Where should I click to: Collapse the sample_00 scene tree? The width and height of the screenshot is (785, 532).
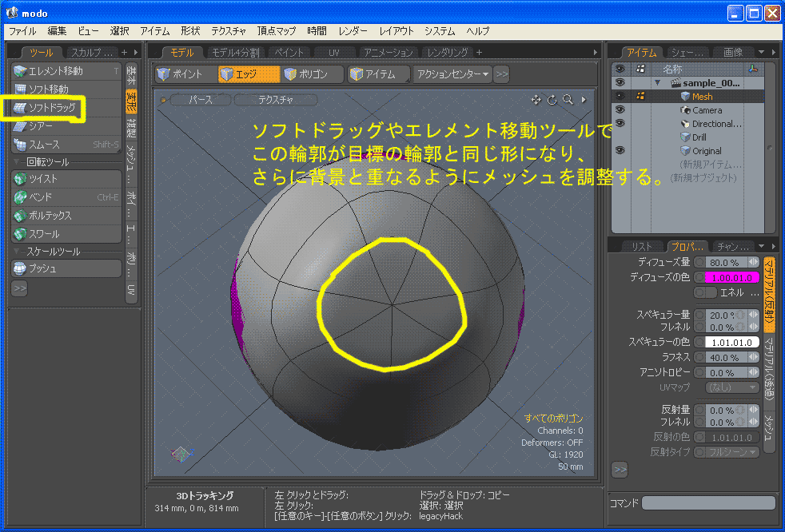click(658, 82)
